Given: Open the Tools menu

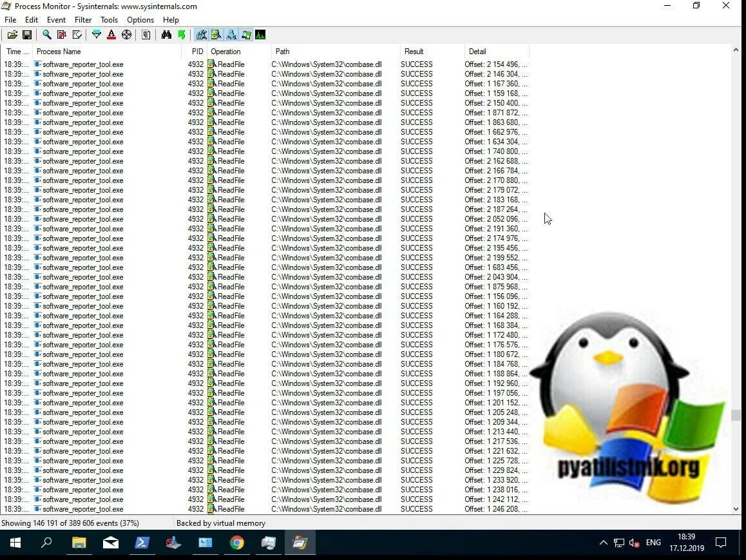Looking at the screenshot, I should 108,20.
